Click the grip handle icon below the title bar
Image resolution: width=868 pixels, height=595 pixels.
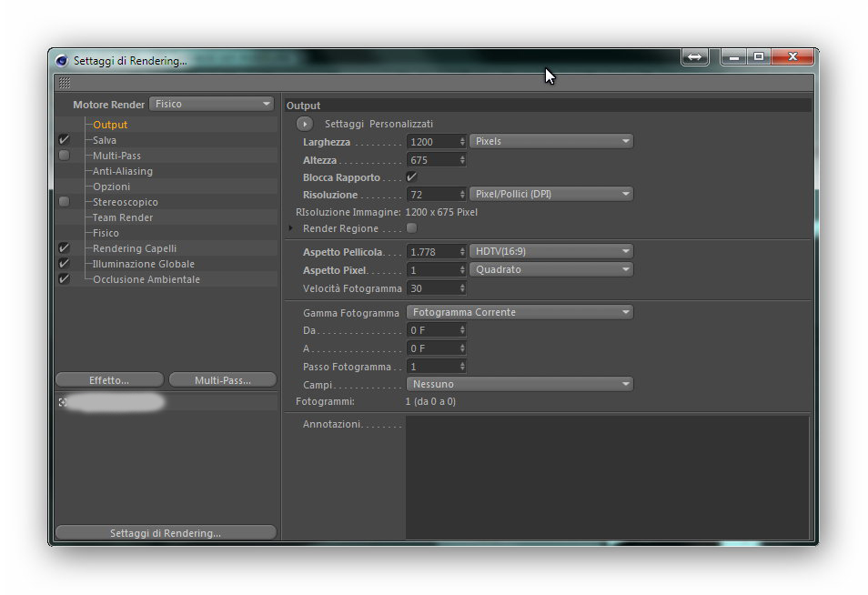coord(65,83)
